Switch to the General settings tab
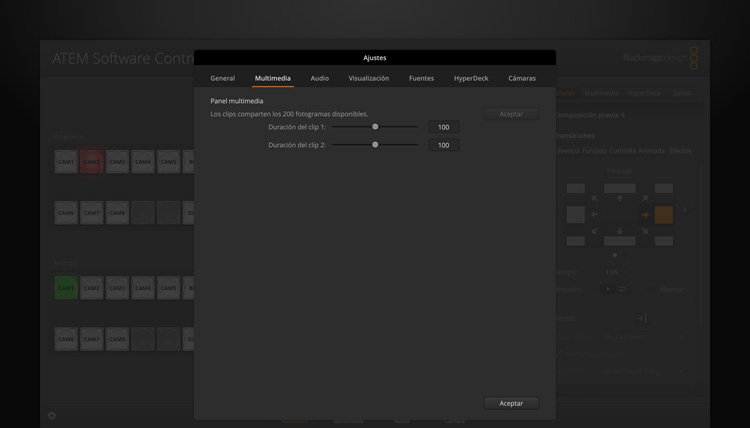This screenshot has height=428, width=750. pyautogui.click(x=222, y=78)
